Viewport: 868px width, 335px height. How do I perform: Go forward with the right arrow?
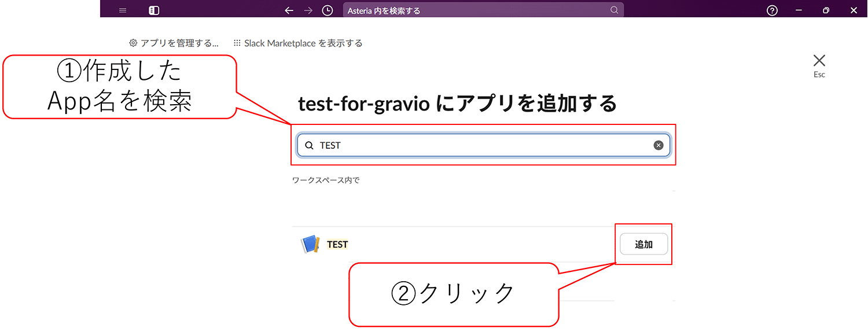[308, 10]
